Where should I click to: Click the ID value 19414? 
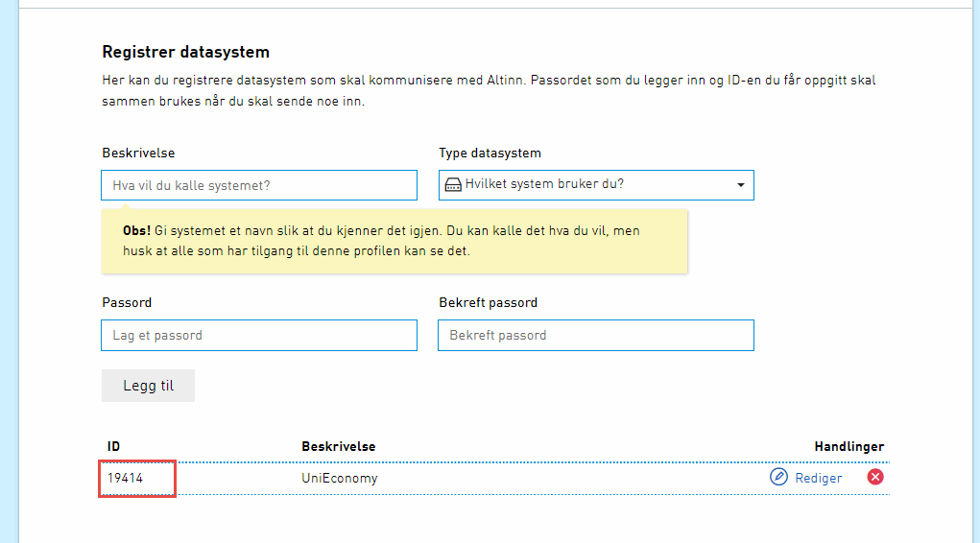pyautogui.click(x=125, y=478)
